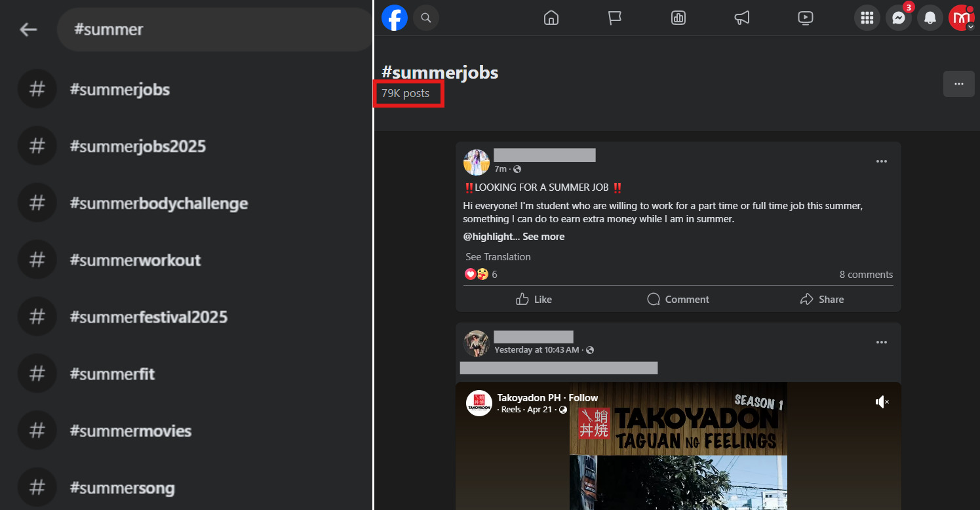Open the account profile dropdown
Image resolution: width=980 pixels, height=510 pixels.
[x=962, y=18]
